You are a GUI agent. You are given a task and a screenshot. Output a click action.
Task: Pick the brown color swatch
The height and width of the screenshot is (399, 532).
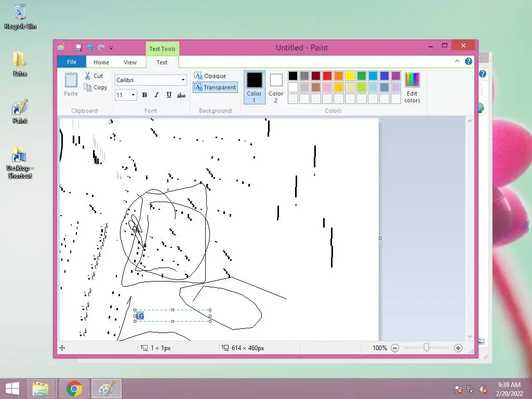pos(316,87)
